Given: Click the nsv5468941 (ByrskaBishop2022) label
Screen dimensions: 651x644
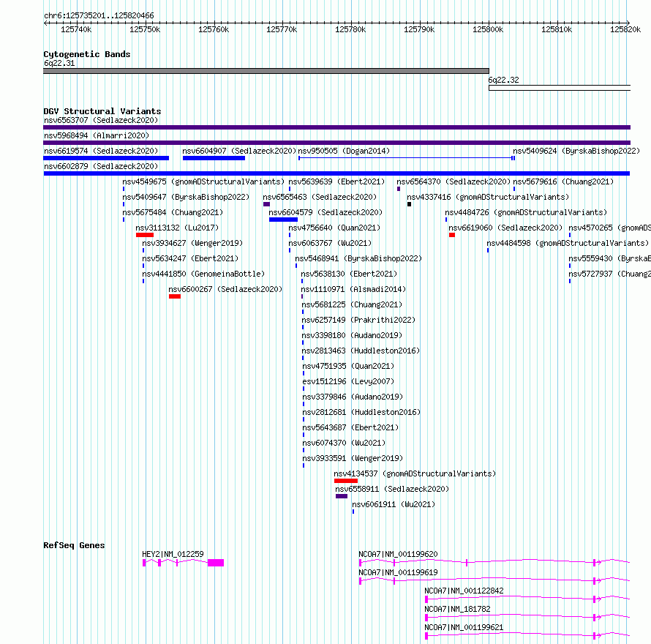Looking at the screenshot, I should (358, 258).
